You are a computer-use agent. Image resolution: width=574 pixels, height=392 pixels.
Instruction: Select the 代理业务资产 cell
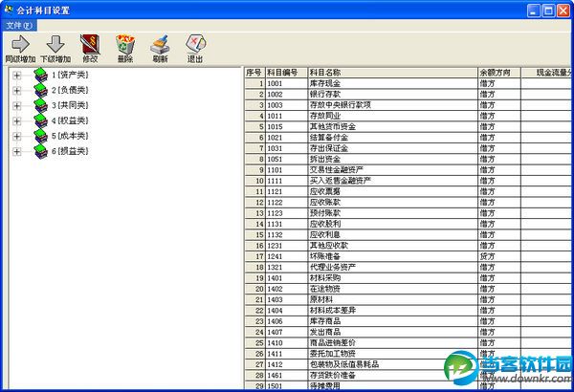pos(393,267)
